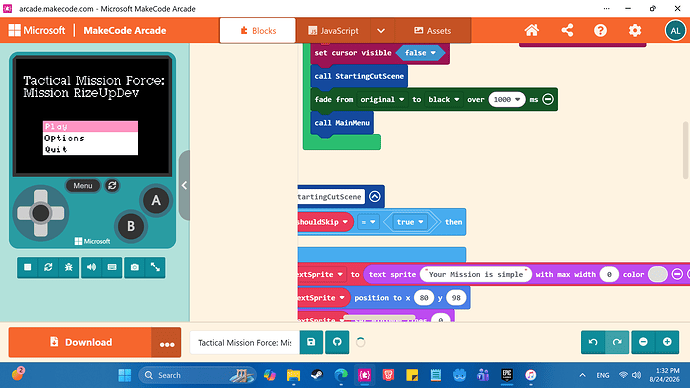Open Steam from the taskbar

(317, 375)
